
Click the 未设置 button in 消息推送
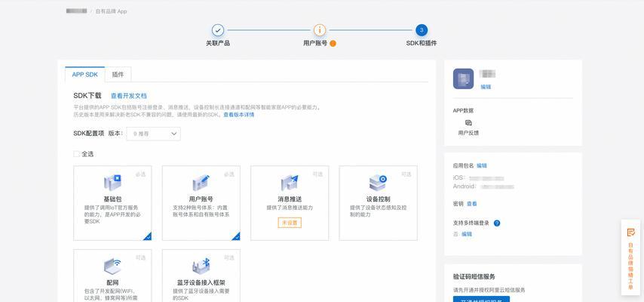click(290, 223)
